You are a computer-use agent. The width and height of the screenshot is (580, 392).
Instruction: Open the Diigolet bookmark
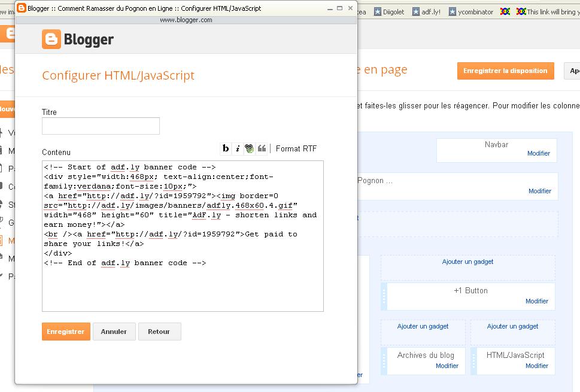(389, 12)
